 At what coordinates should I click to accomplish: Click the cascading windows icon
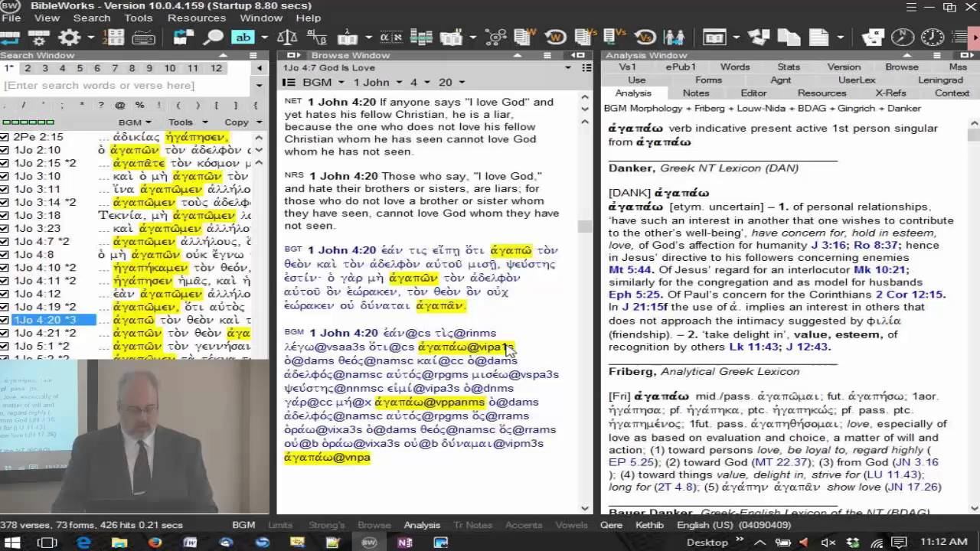[759, 37]
